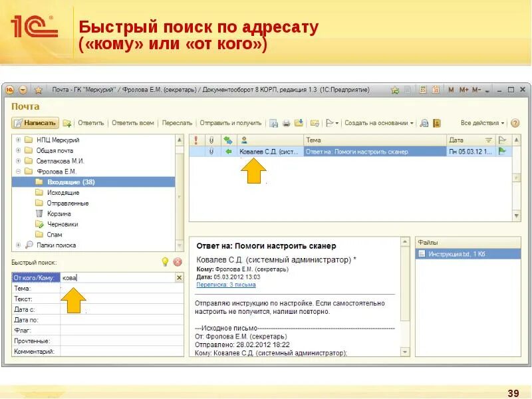Click the Переслать forward button
Screen dimensions: 532x399
177,123
